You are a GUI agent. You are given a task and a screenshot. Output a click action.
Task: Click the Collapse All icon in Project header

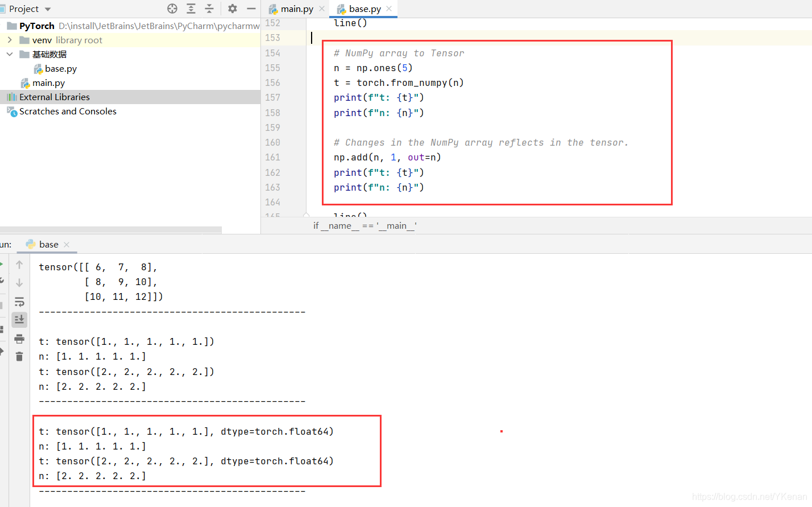point(209,9)
